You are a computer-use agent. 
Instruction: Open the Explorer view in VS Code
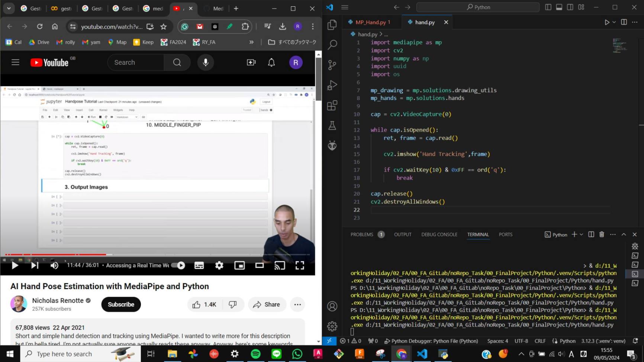[332, 25]
